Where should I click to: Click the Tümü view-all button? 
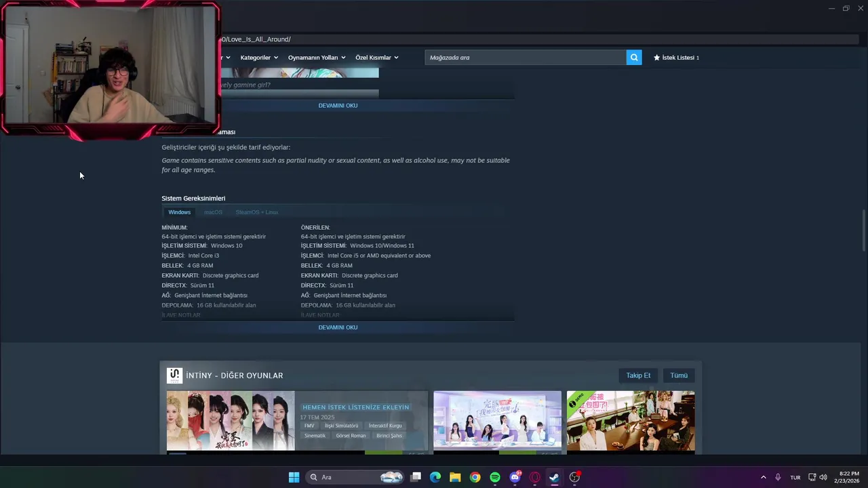(x=679, y=375)
